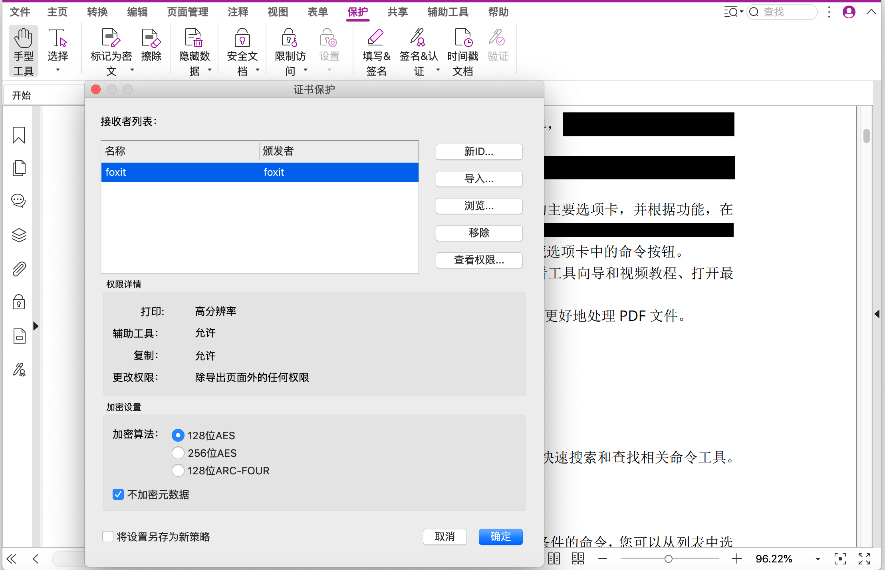Open the Comments panel icon
Viewport: 885px width, 570px height.
(x=19, y=201)
